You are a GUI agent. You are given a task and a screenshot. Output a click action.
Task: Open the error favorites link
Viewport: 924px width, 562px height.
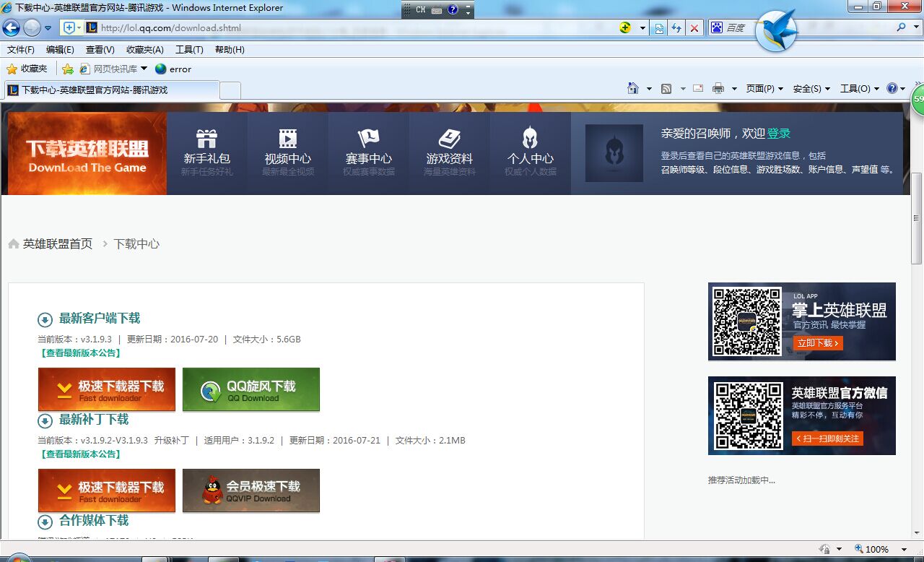[x=173, y=69]
